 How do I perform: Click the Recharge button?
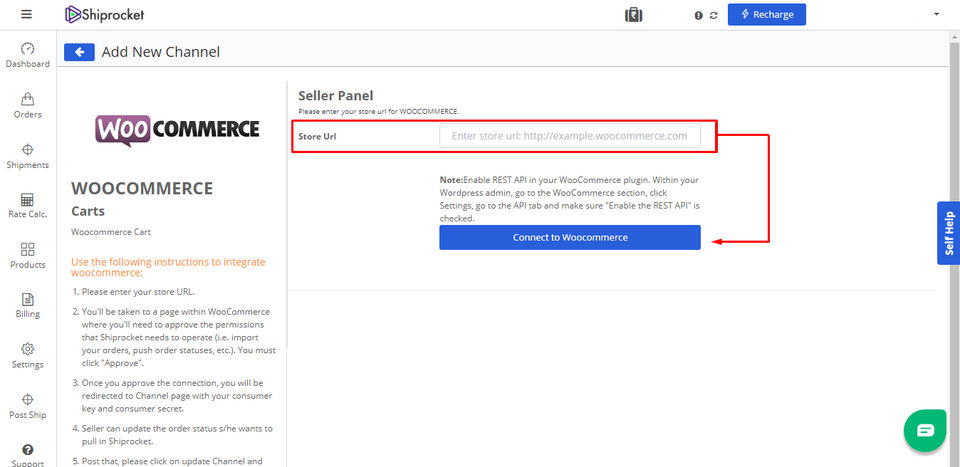(x=766, y=15)
